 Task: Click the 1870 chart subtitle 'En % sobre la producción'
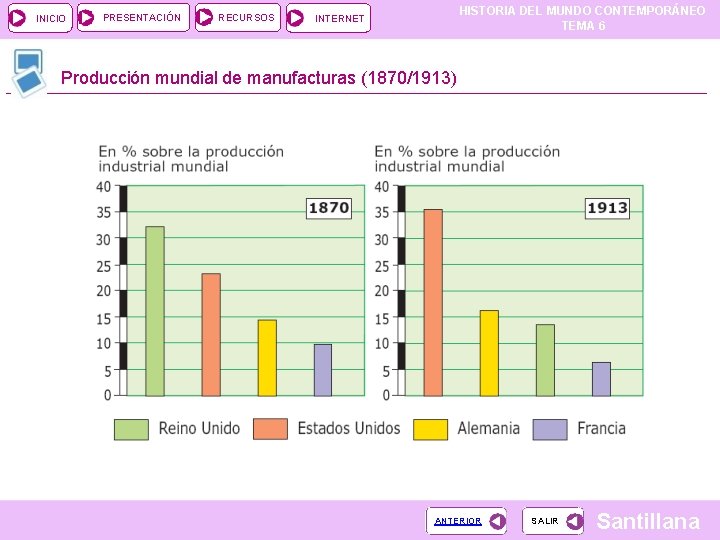(191, 152)
